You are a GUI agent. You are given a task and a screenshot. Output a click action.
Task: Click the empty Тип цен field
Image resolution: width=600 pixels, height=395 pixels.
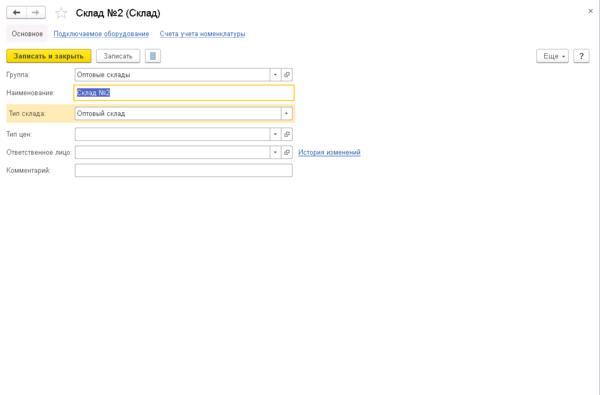click(173, 134)
